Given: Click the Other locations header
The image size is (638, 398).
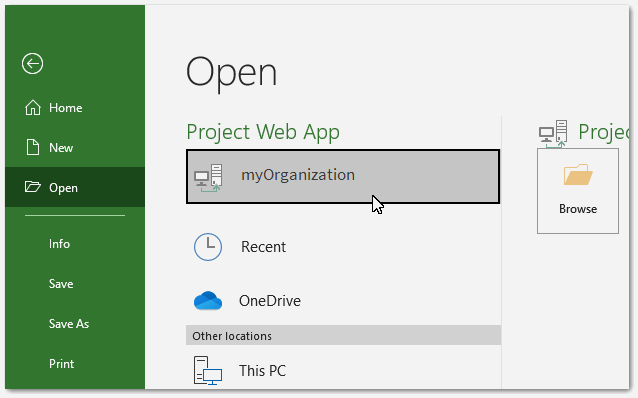Looking at the screenshot, I should 343,335.
